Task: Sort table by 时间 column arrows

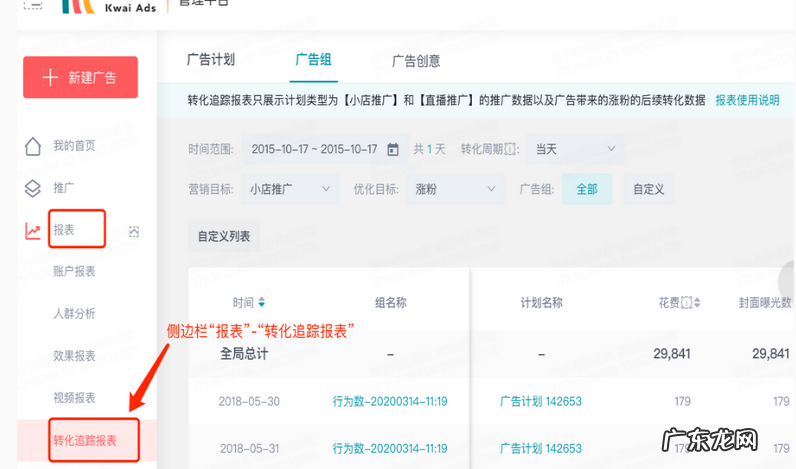Action: tap(261, 303)
